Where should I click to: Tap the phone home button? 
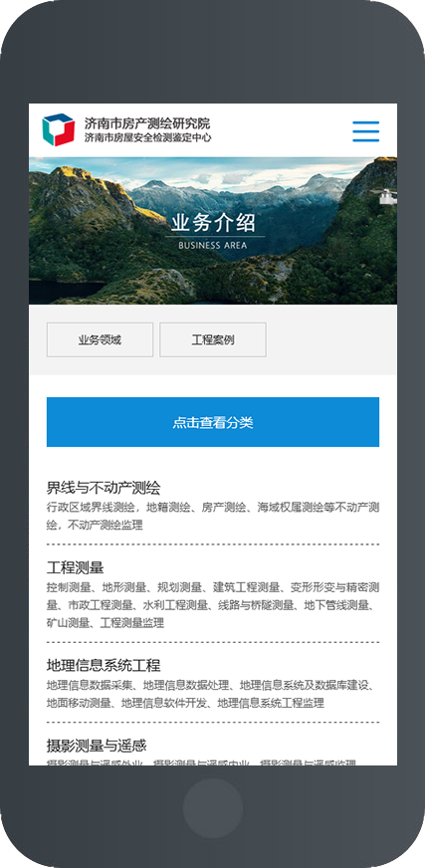tap(213, 808)
